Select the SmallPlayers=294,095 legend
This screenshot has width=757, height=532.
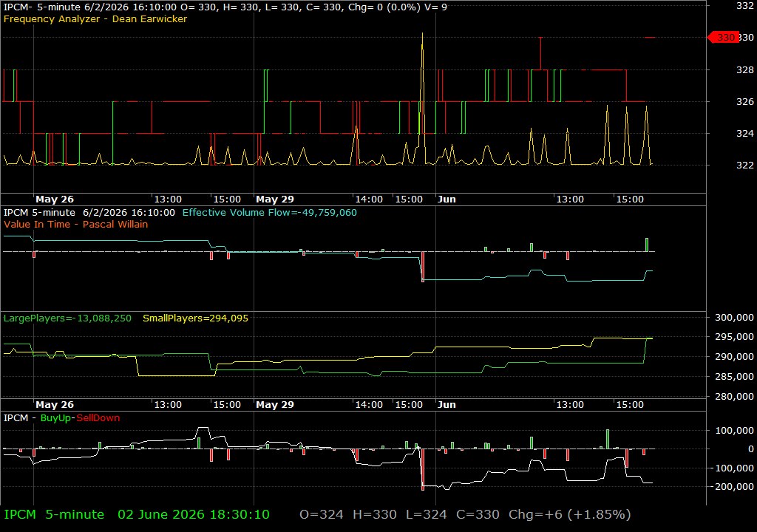click(195, 318)
